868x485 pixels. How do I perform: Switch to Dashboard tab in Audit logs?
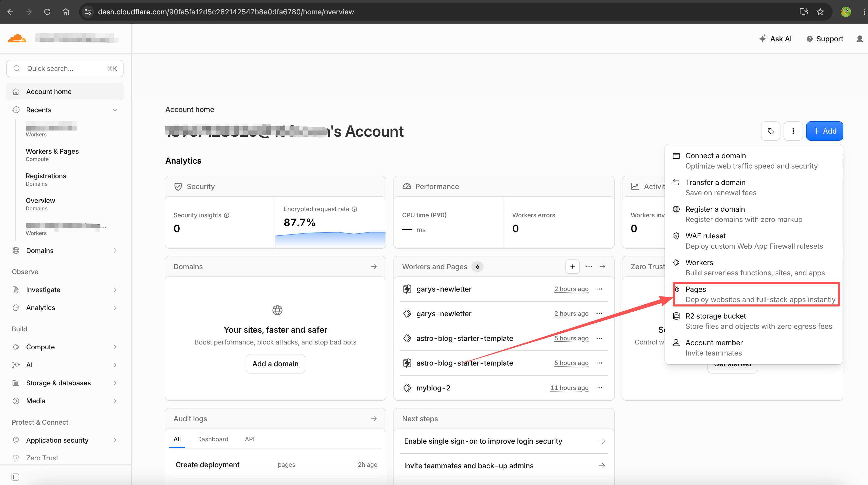(x=213, y=439)
